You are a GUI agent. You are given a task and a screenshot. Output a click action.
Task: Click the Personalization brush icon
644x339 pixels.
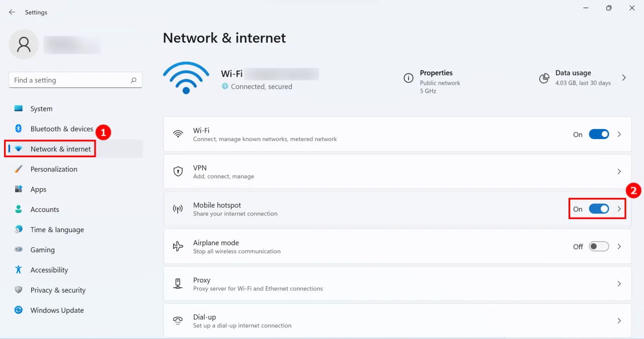coord(19,169)
